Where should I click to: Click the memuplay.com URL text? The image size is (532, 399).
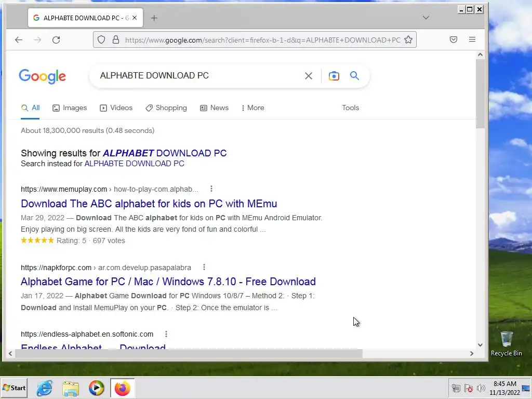[64, 189]
